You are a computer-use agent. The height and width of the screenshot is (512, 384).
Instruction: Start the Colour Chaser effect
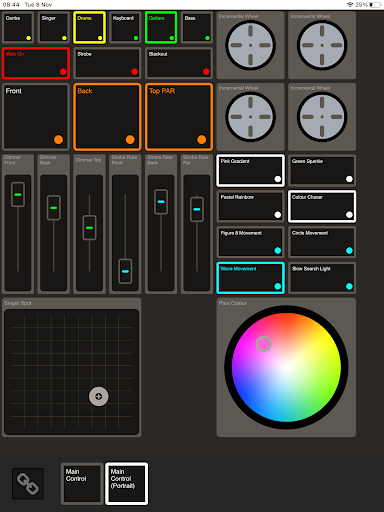click(322, 206)
